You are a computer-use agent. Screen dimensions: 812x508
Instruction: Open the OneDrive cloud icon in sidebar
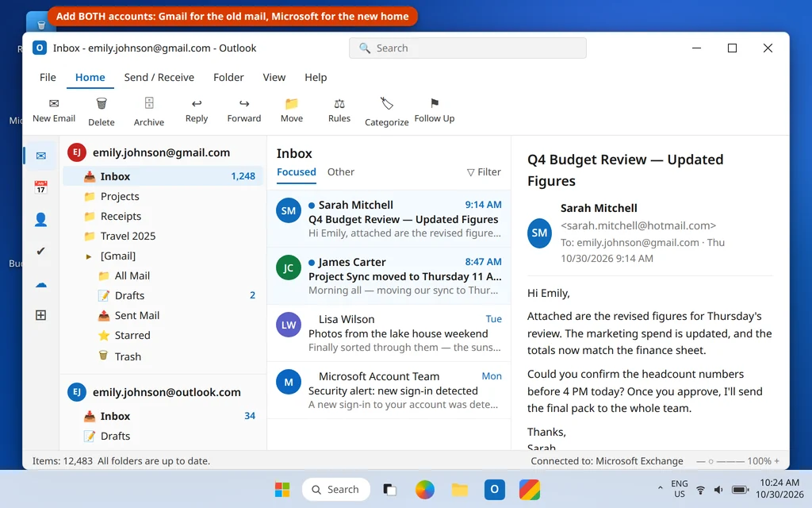(41, 283)
